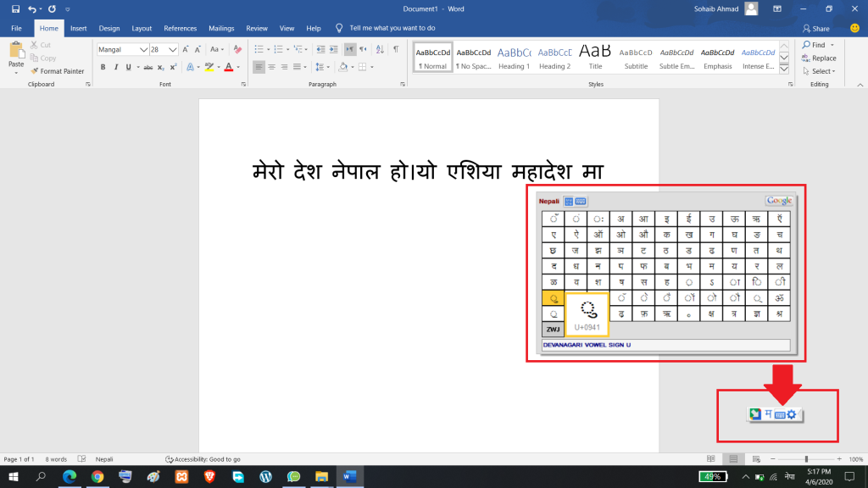868x488 pixels.
Task: Sort the selected text
Action: click(x=380, y=49)
